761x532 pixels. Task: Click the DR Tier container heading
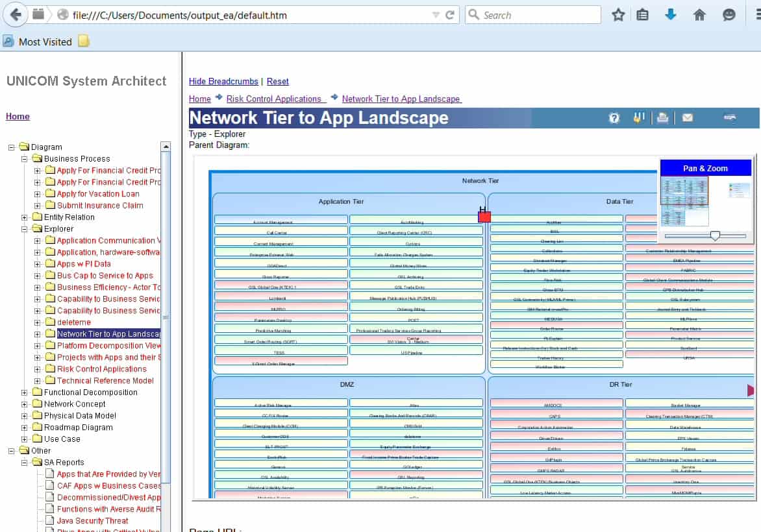[621, 385]
